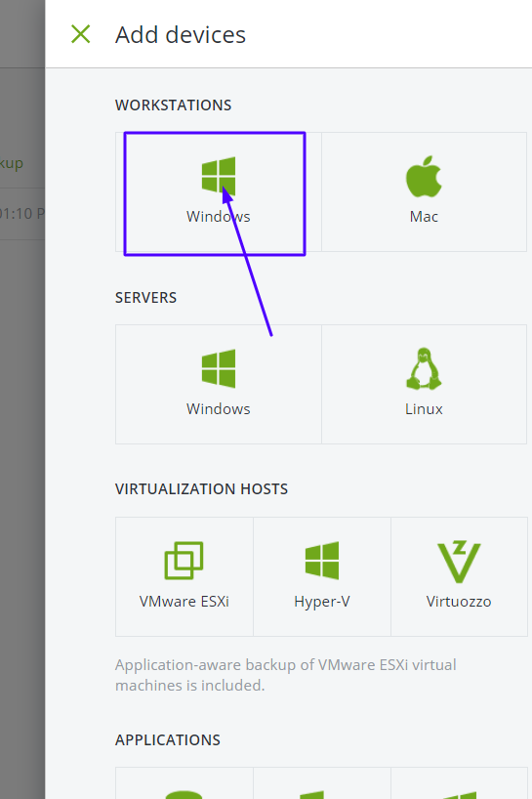Close the Add devices panel

(x=80, y=34)
